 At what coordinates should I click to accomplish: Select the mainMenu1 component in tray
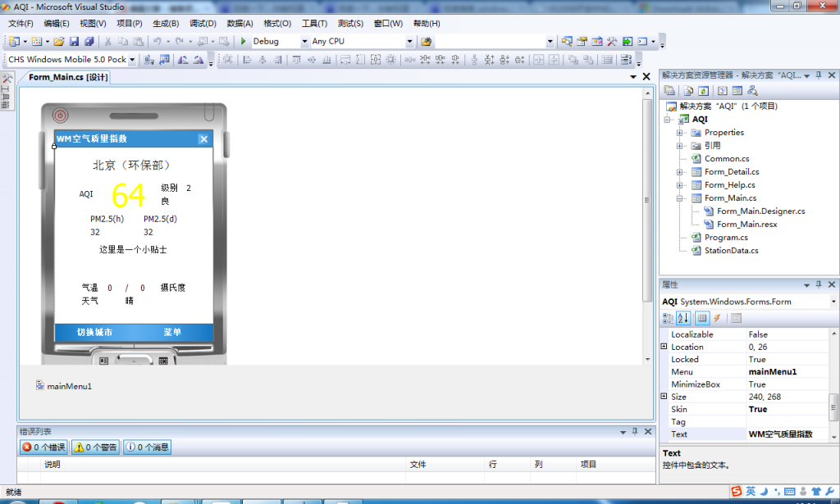click(64, 386)
